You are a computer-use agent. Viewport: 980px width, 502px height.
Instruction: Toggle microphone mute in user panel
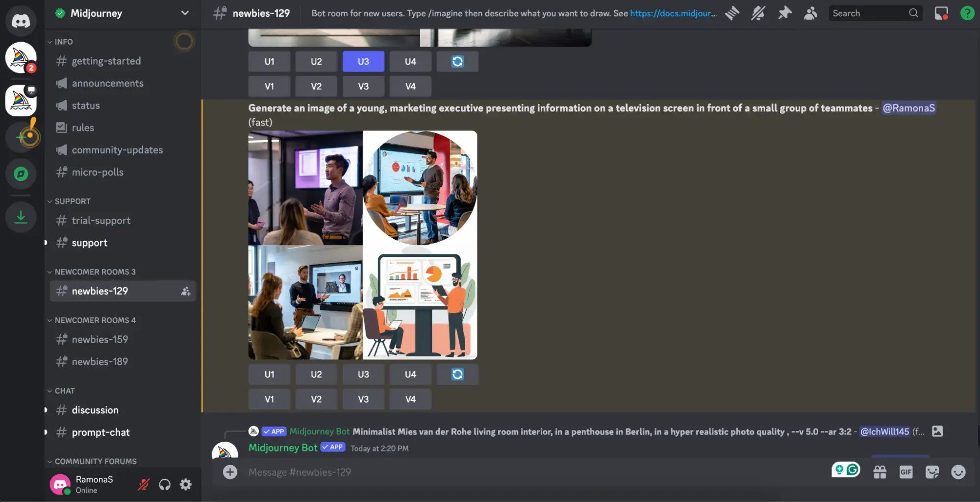[143, 484]
